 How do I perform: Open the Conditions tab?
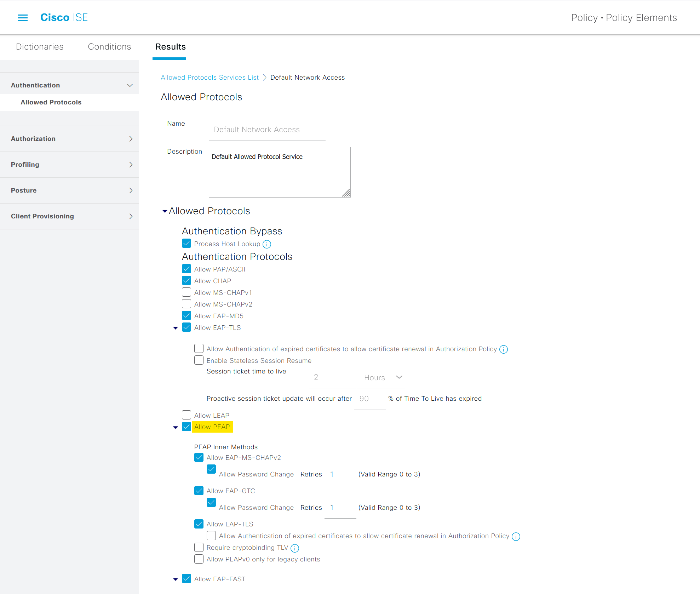[x=109, y=47]
